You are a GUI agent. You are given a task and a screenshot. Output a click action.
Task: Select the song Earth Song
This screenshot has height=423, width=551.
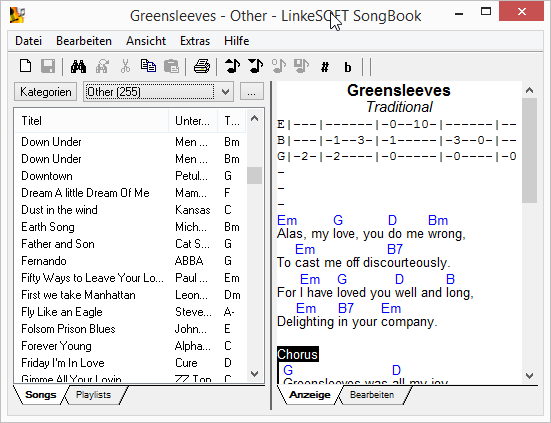click(x=130, y=227)
